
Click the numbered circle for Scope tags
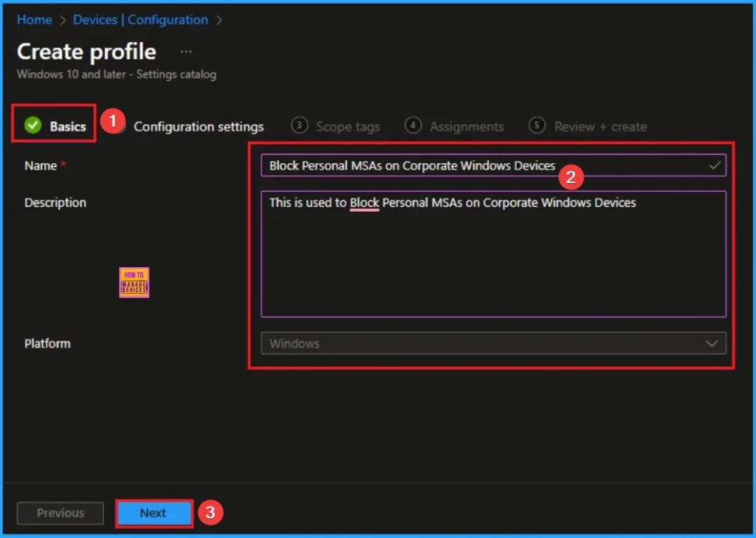point(300,126)
